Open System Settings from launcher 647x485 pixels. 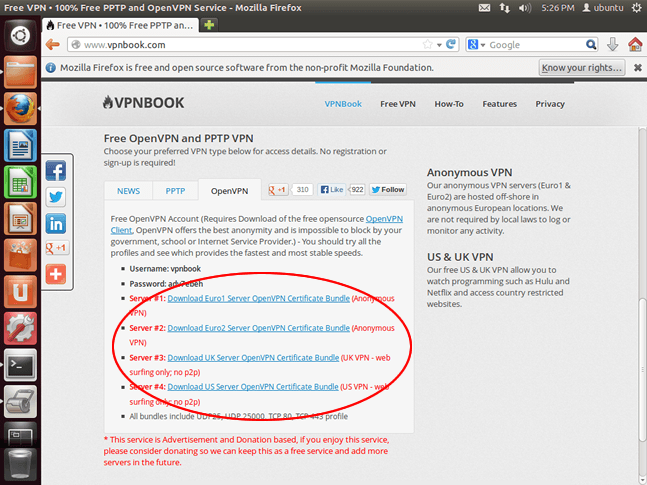pos(20,329)
